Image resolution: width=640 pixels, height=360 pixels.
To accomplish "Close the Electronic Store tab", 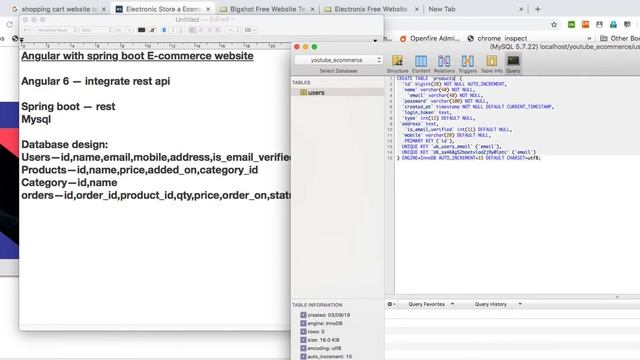I will click(208, 9).
